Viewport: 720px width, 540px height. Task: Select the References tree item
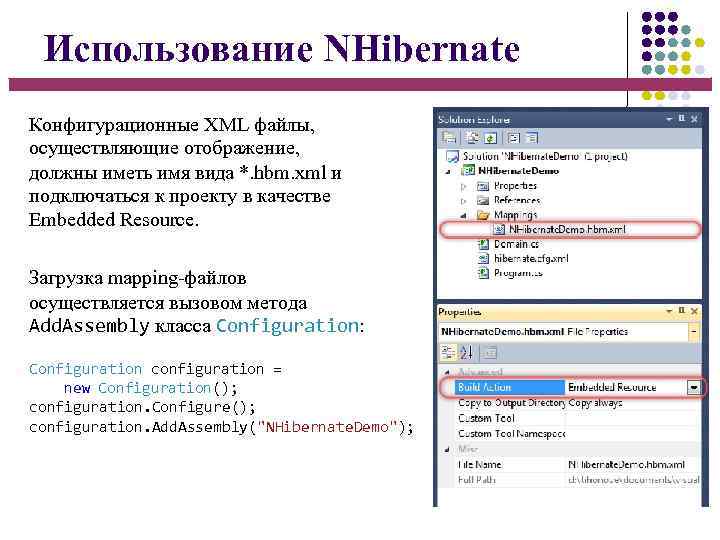[x=517, y=200]
